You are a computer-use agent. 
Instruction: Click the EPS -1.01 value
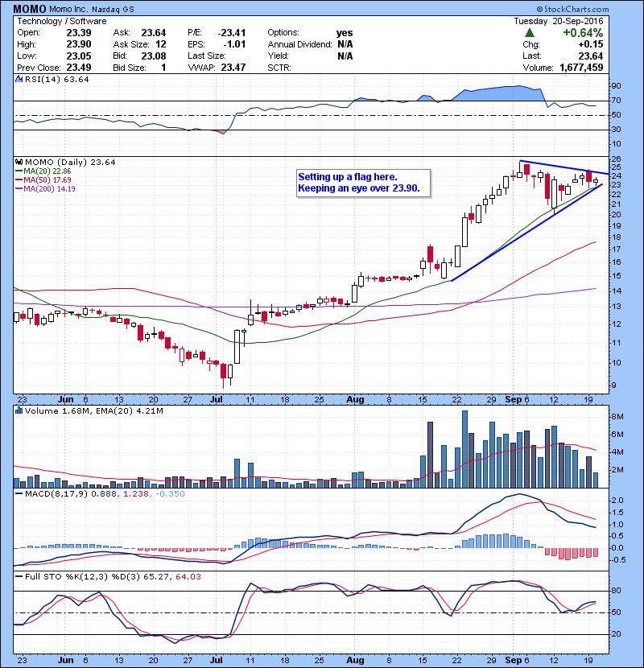tap(234, 44)
